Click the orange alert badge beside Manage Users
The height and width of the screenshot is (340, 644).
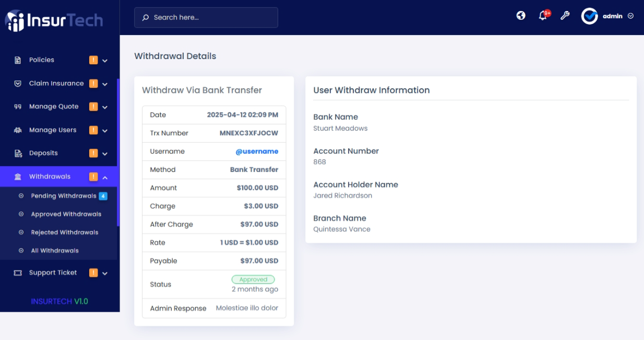click(x=93, y=130)
